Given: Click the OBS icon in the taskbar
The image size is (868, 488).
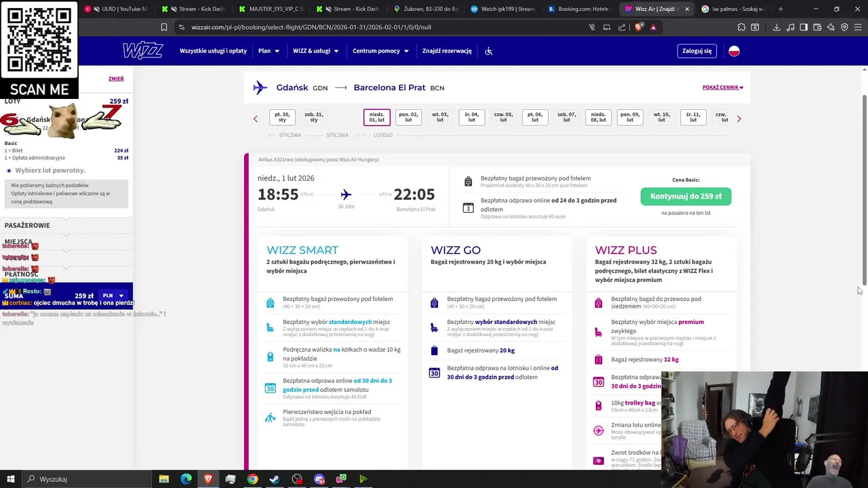Looking at the screenshot, I should (297, 479).
